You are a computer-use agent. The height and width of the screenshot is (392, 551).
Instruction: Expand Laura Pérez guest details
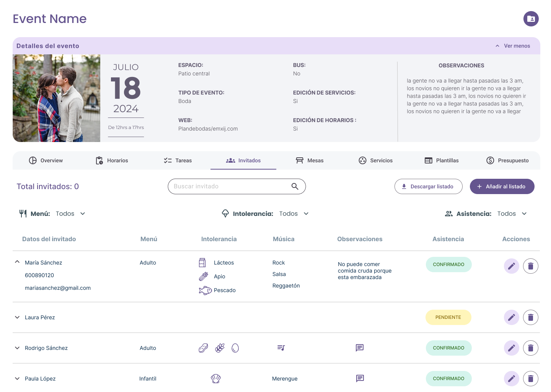click(x=17, y=317)
